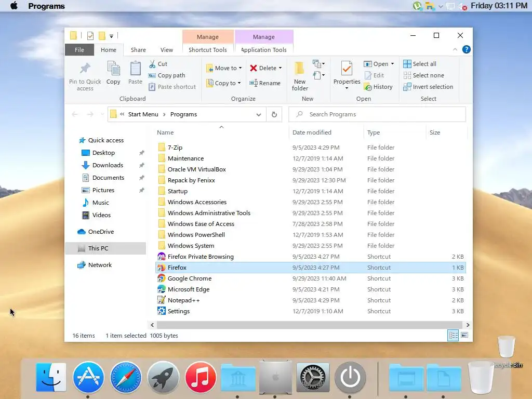
Task: Open Launchpad rocket icon in dock
Action: point(163,377)
